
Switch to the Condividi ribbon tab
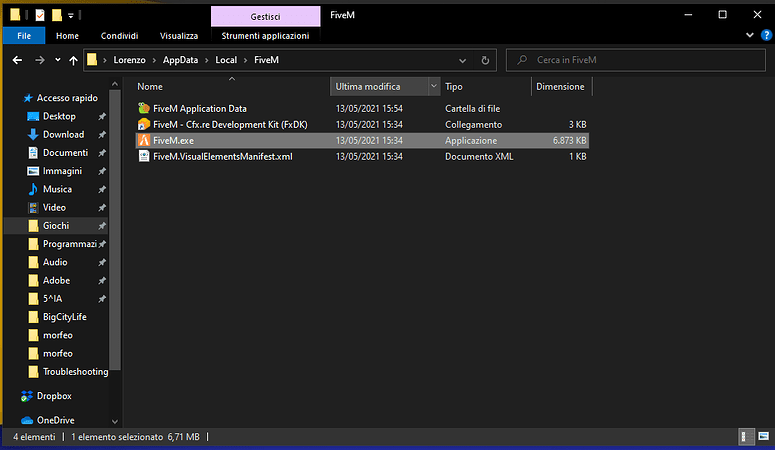(x=120, y=36)
